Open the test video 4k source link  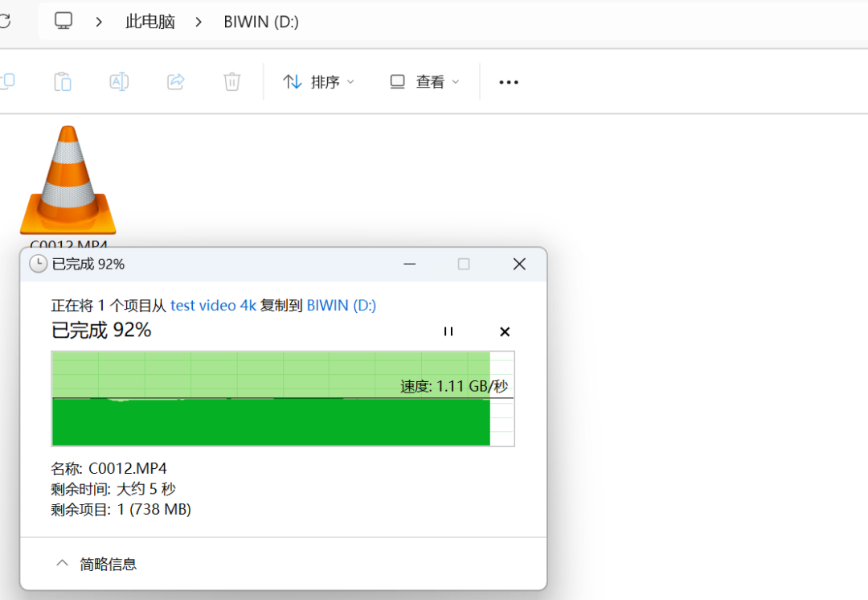coord(213,306)
